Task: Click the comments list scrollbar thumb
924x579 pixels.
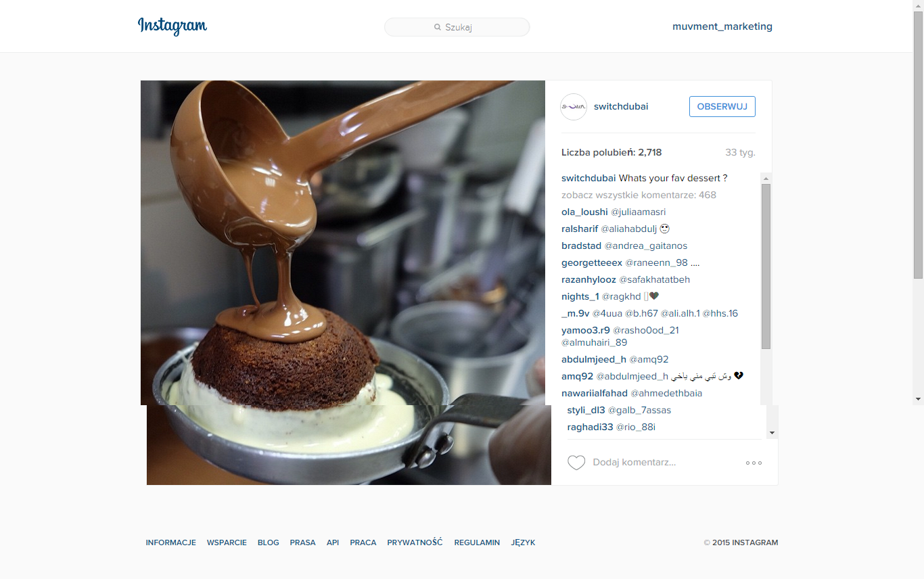Action: (766, 267)
